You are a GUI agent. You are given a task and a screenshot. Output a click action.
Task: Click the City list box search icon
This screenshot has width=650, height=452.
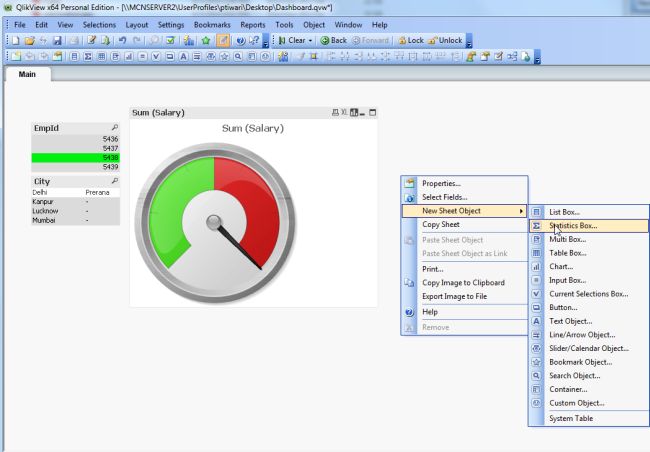pos(114,181)
